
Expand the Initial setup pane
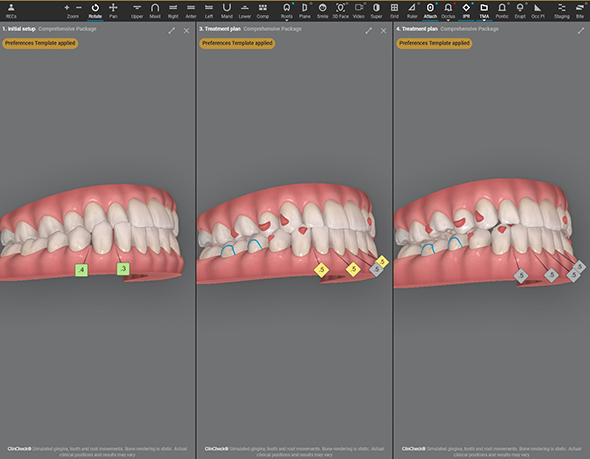pos(172,31)
